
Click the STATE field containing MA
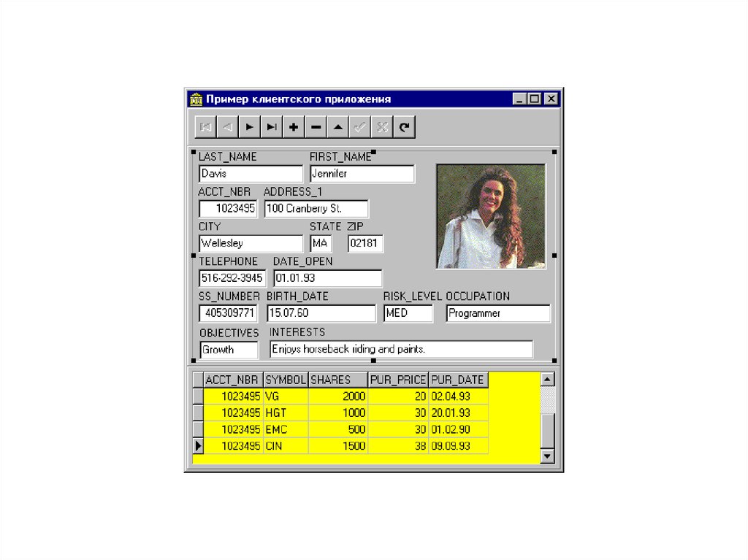coord(321,243)
